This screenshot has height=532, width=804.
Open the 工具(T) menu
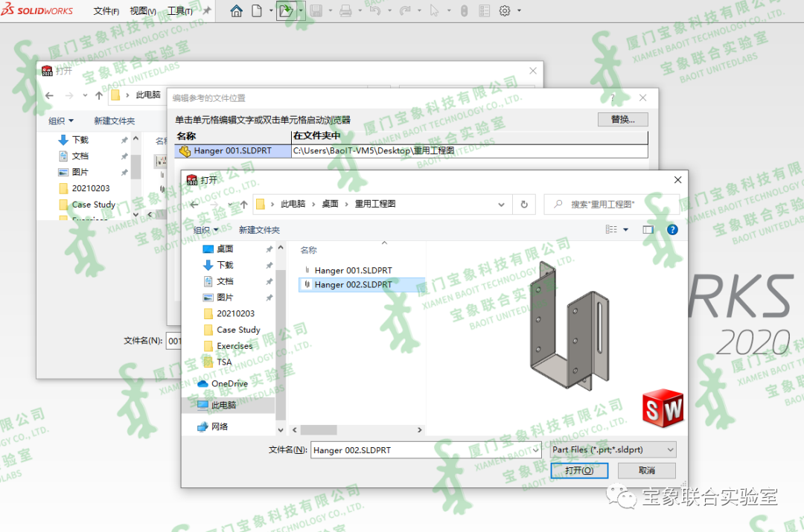[180, 10]
